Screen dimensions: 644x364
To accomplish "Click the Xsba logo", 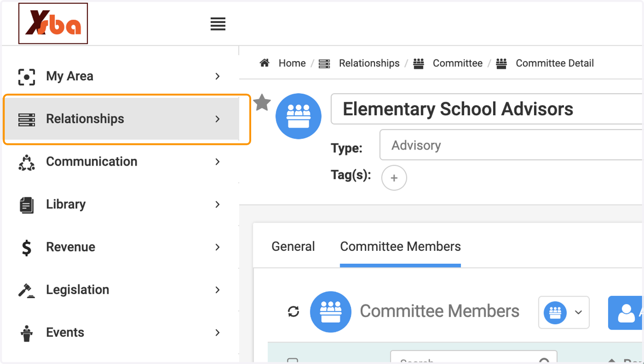I will (53, 23).
